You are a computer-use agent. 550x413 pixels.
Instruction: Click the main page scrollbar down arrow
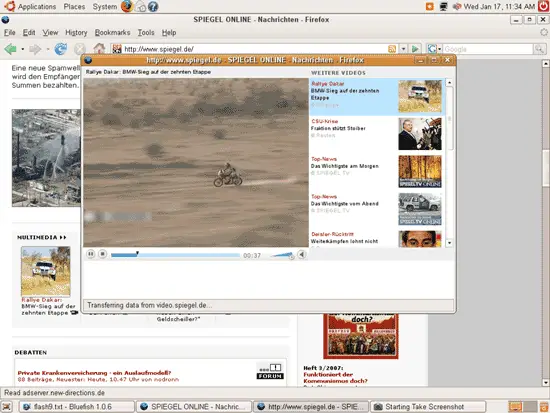545,382
